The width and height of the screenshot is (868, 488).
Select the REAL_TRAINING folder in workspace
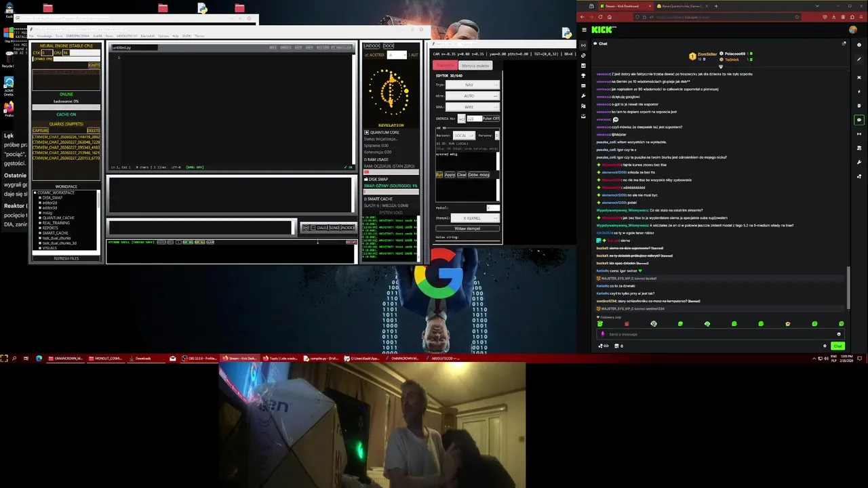56,223
